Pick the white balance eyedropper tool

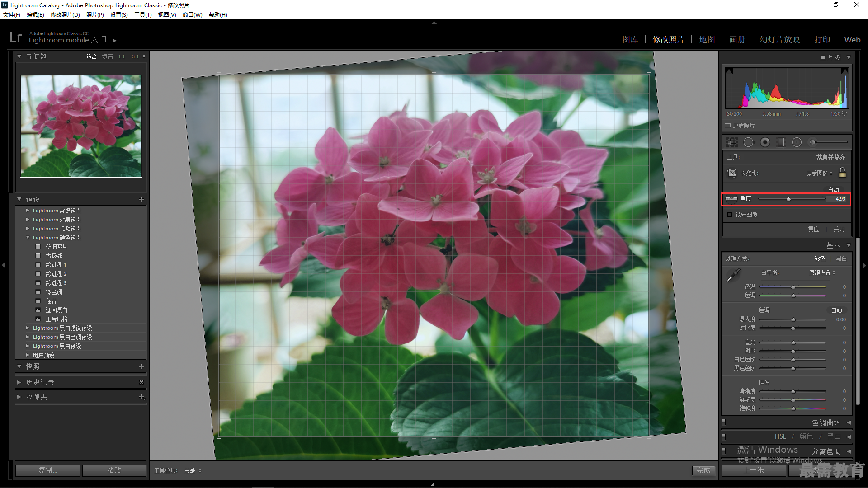coord(733,275)
